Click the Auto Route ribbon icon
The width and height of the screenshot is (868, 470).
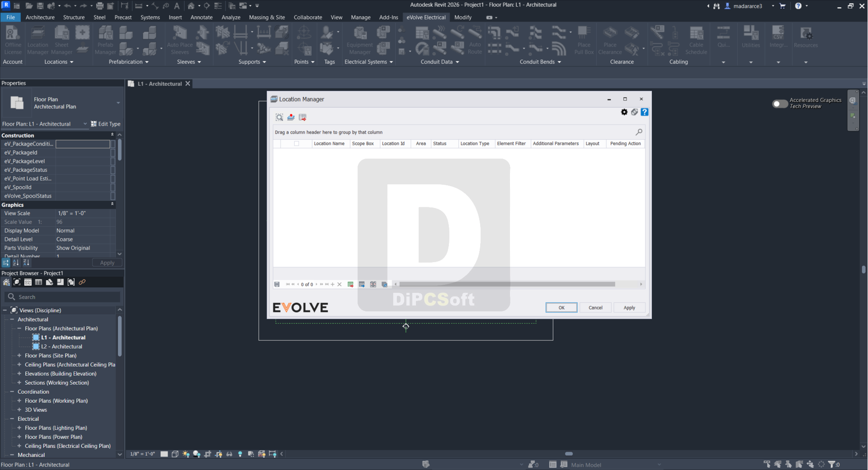[x=475, y=40]
